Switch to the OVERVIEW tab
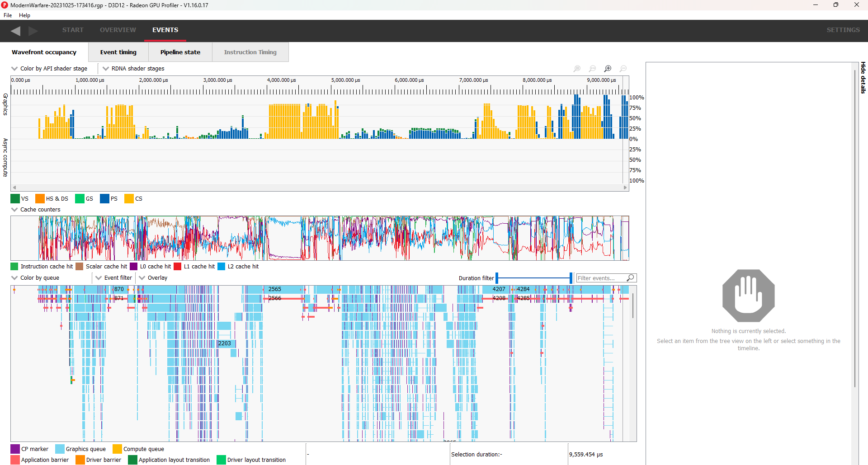The width and height of the screenshot is (868, 465). pyautogui.click(x=118, y=30)
